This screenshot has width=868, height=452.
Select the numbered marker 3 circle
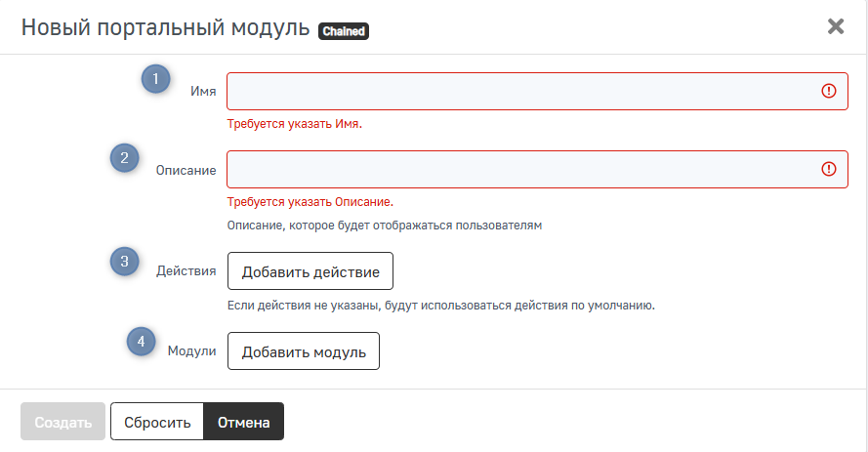click(124, 261)
